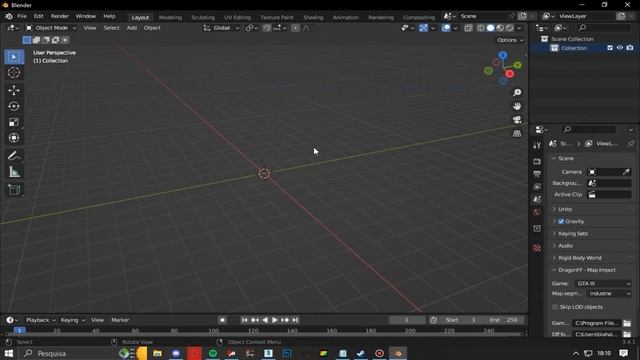Switch to Modeling workspace tab
Image resolution: width=640 pixels, height=360 pixels.
point(170,18)
